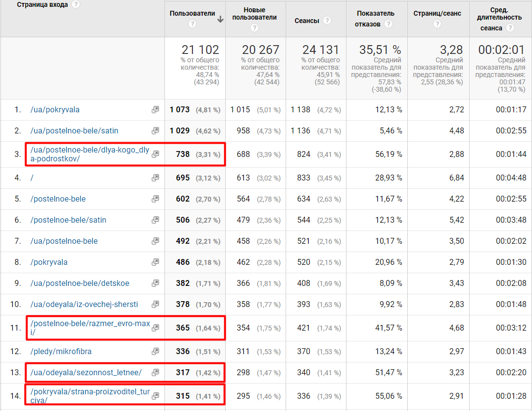Open help tooltip for Показатель отказов

pyautogui.click(x=388, y=24)
